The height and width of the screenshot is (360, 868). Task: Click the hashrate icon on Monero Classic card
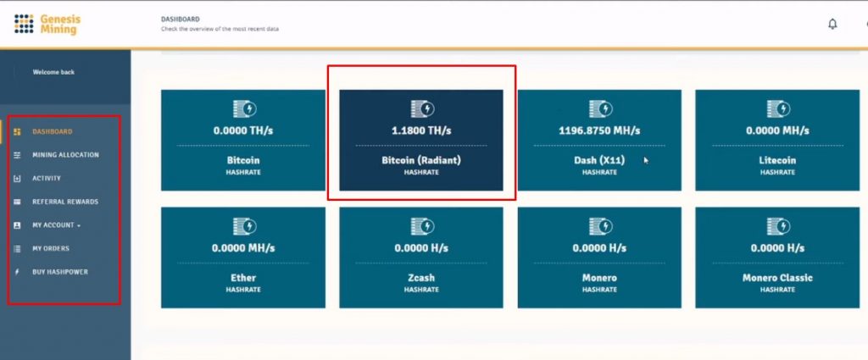coord(778,226)
